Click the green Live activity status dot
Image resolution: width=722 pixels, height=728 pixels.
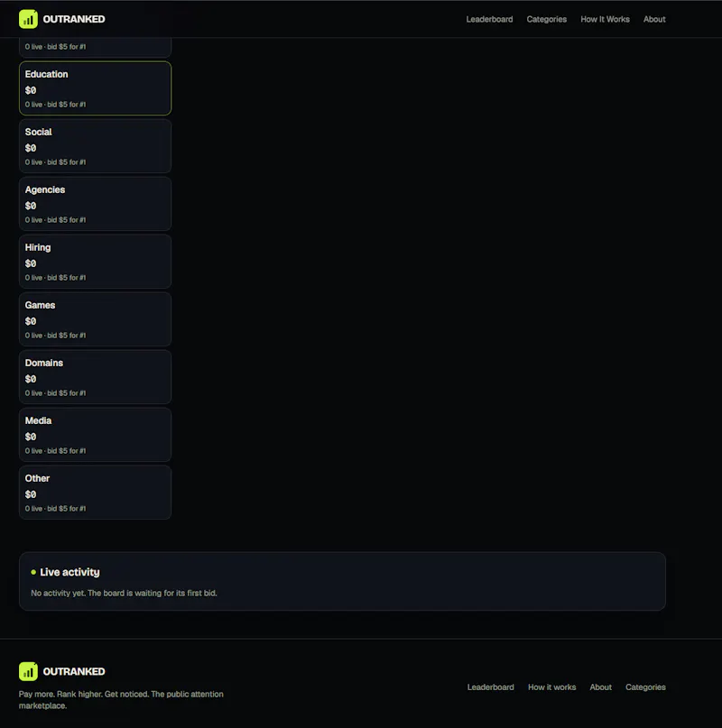tap(33, 572)
